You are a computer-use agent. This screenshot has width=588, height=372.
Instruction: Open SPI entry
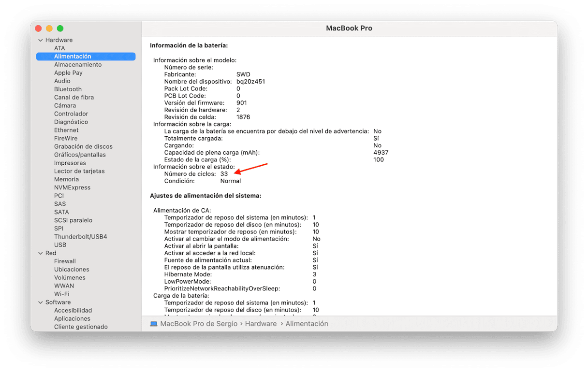(59, 229)
